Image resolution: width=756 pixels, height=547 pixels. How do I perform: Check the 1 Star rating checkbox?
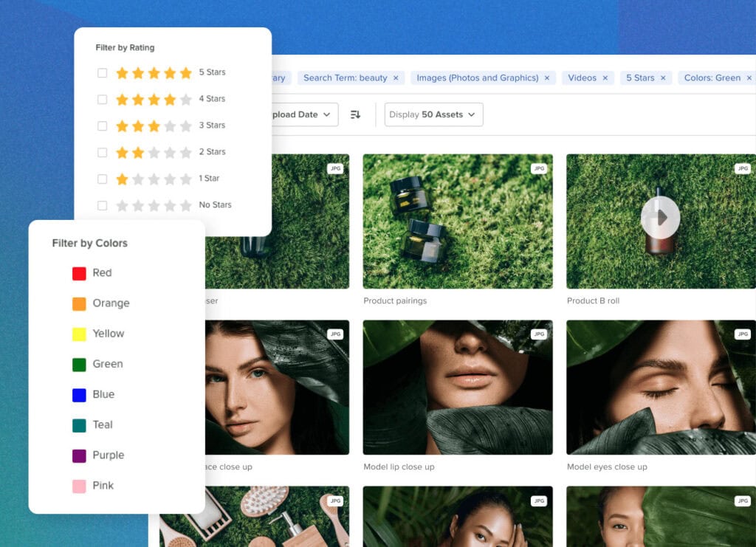pos(102,178)
